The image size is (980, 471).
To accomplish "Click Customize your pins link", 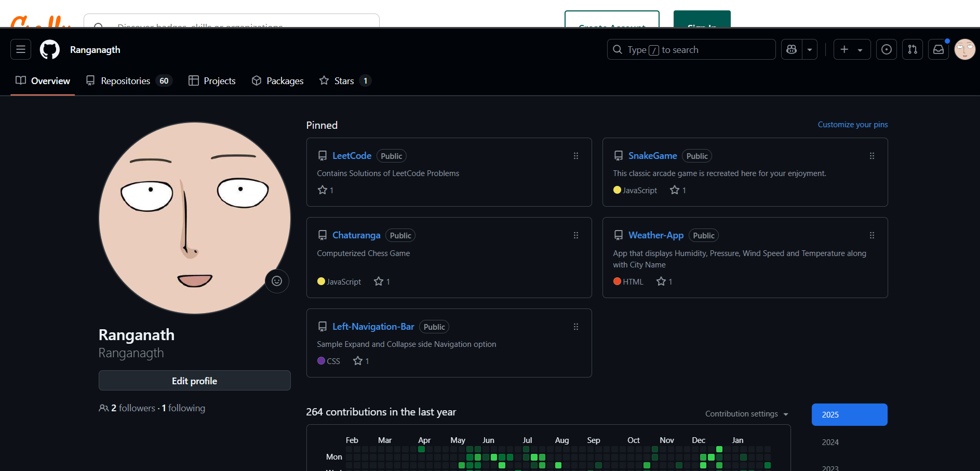I will pos(853,125).
